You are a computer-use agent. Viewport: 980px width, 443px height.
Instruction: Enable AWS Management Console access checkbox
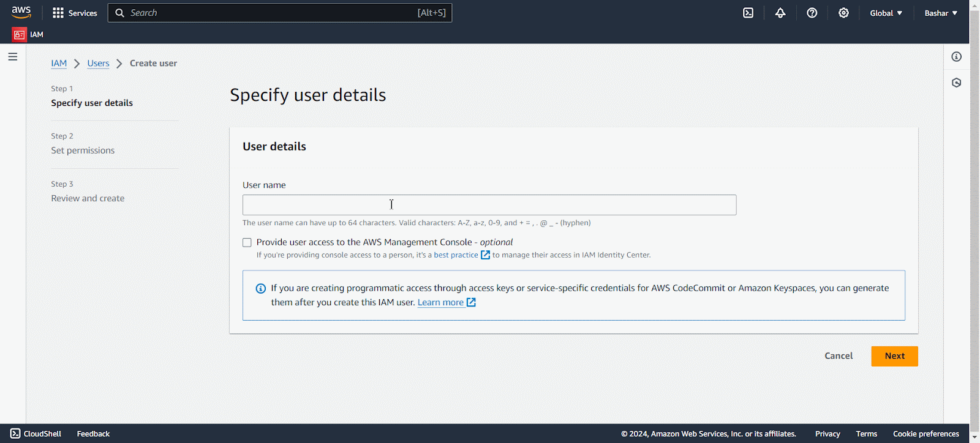pyautogui.click(x=247, y=243)
